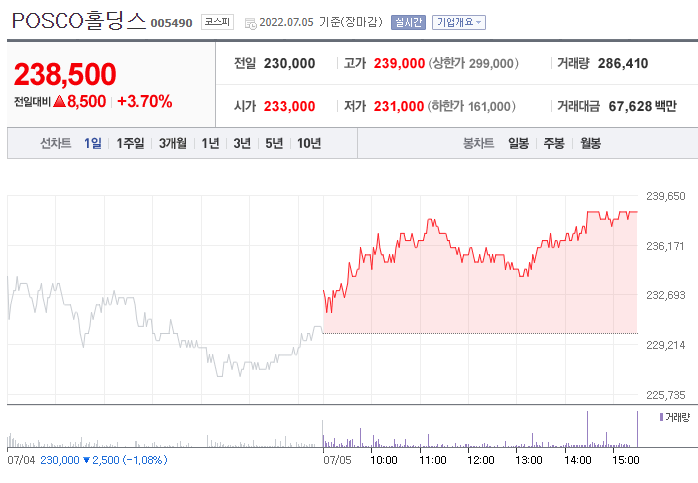The height and width of the screenshot is (483, 698).
Task: Click the 선차트 section label
Action: 56,143
